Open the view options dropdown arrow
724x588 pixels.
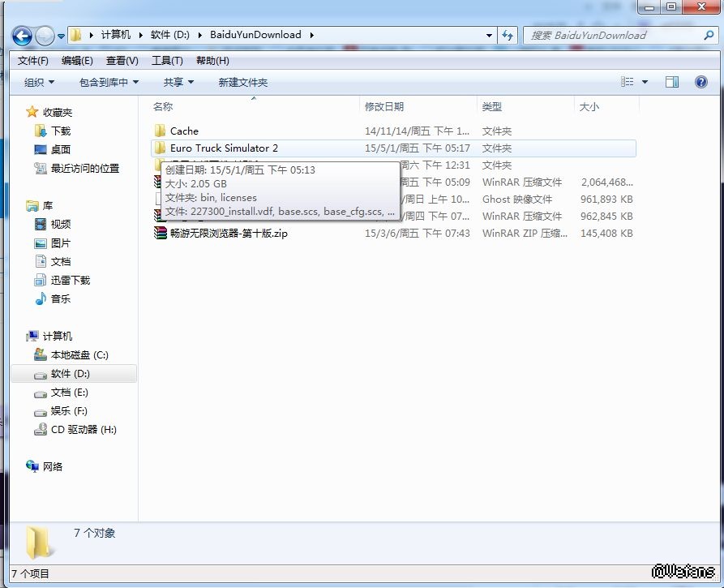[645, 82]
